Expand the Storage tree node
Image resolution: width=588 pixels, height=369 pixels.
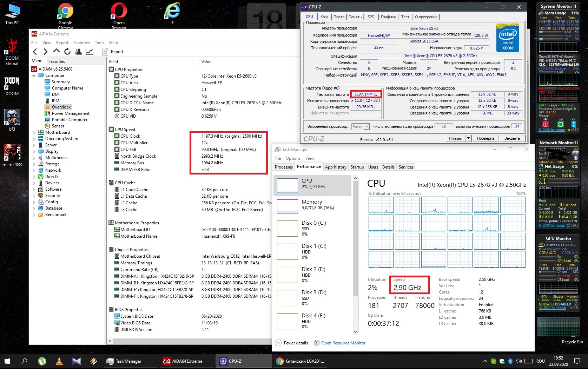[x=34, y=164]
